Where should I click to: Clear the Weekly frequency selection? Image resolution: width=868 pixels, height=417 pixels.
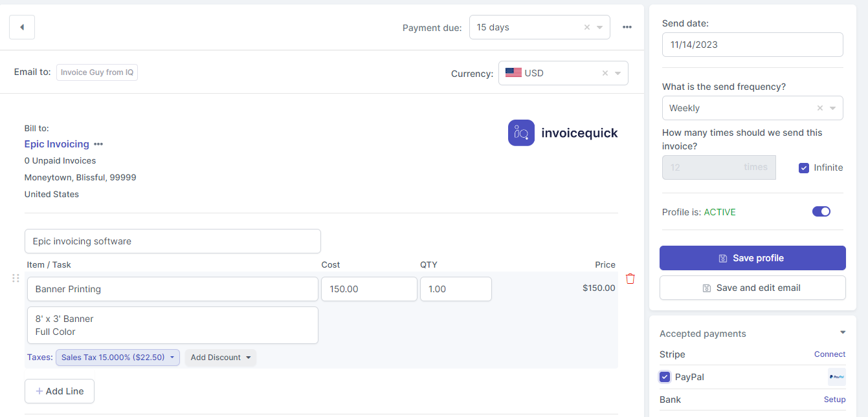[819, 108]
